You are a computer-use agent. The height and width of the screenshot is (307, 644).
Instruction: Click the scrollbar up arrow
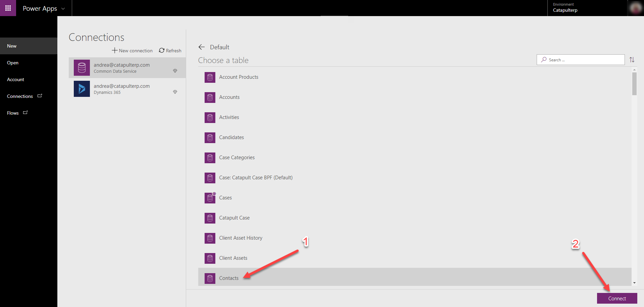click(x=634, y=70)
